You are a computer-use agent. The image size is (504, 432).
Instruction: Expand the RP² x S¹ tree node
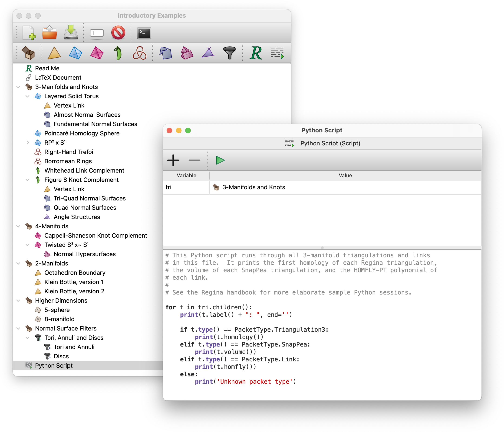[28, 142]
